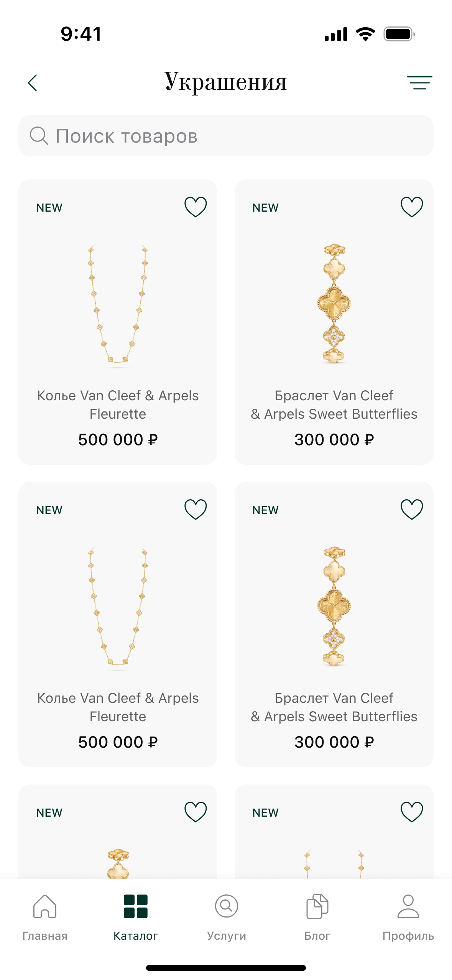452x980 pixels.
Task: Tap the 500 000 ₽ price in second row
Action: pos(118,742)
